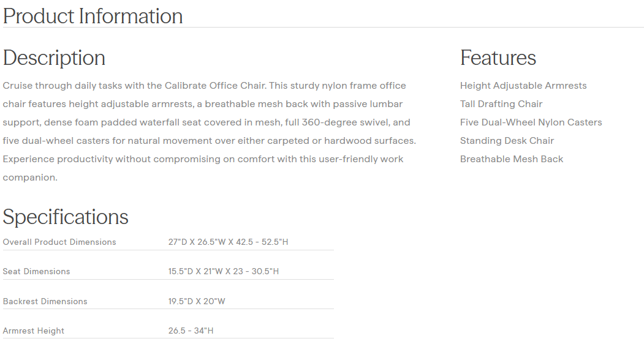
Task: Click the 15.5"D X 21"W seat dimensions value
Action: tap(223, 271)
